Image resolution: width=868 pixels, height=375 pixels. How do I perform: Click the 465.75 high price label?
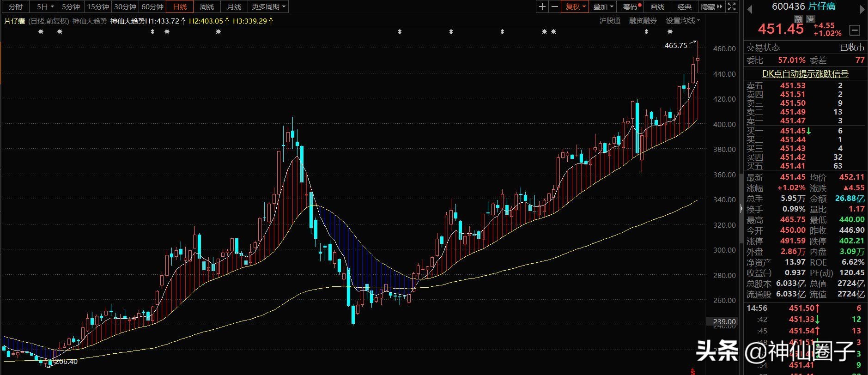(x=676, y=45)
